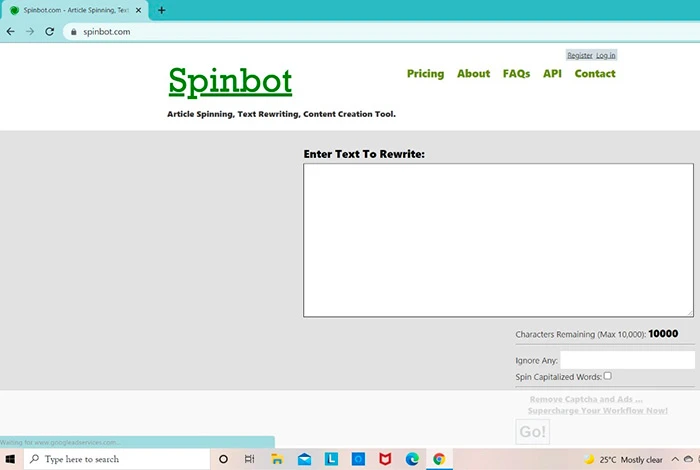Open the Windows Start menu

(10, 459)
